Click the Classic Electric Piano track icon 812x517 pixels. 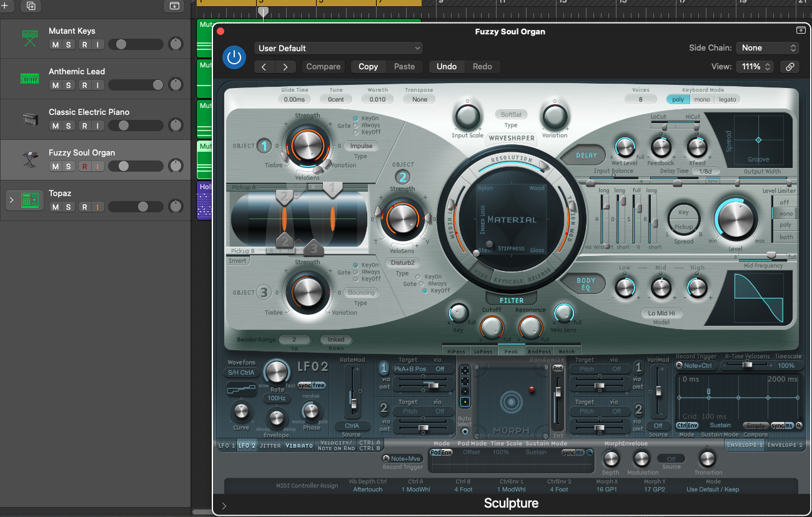pyautogui.click(x=29, y=119)
